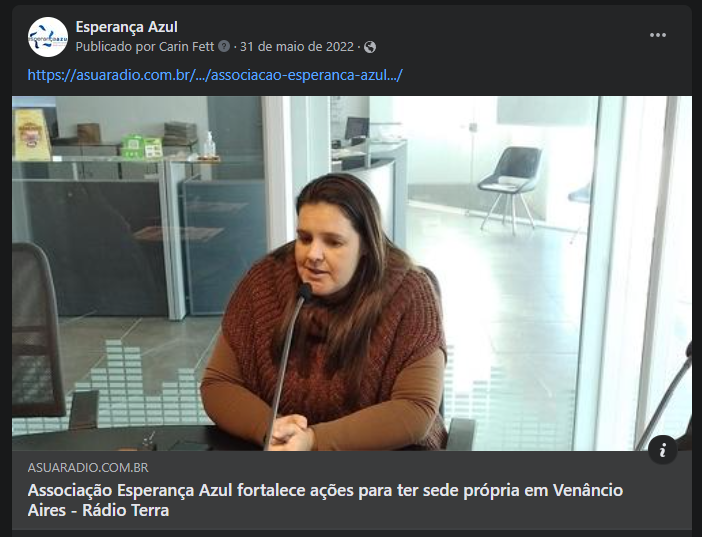This screenshot has width=702, height=537.
Task: Click the info icon on link preview
Action: point(663,449)
